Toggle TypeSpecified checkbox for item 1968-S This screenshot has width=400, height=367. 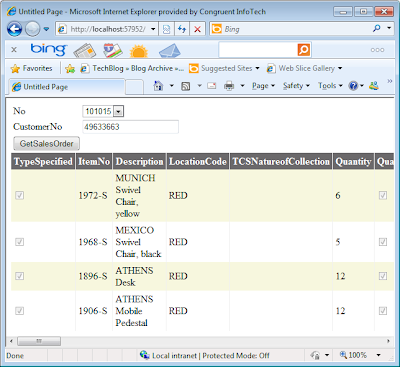pos(20,242)
